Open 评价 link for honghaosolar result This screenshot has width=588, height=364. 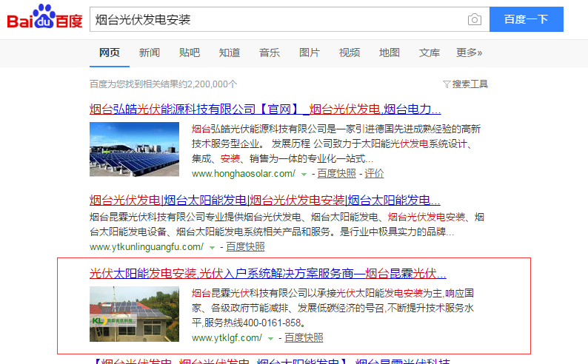(x=374, y=174)
